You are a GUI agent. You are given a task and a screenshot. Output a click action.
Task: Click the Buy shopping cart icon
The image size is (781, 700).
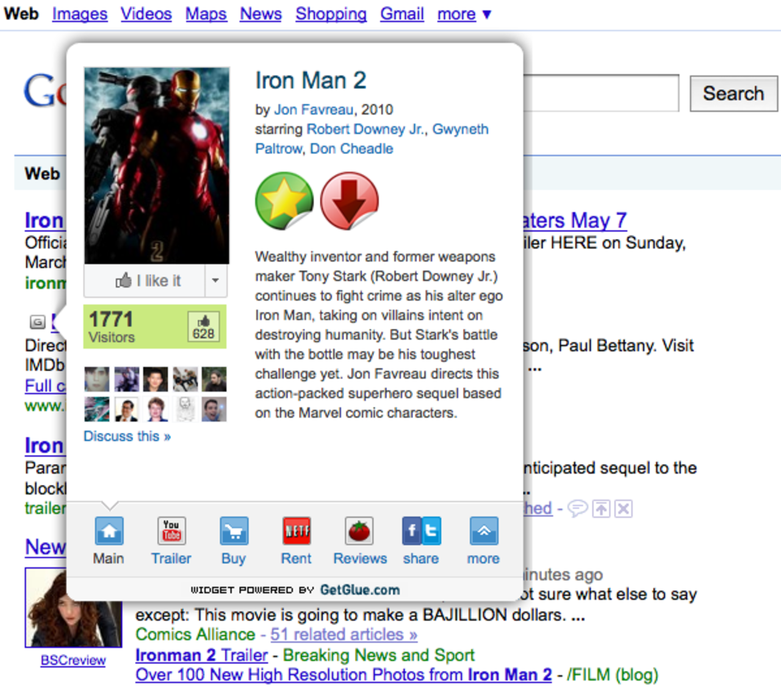click(x=234, y=532)
